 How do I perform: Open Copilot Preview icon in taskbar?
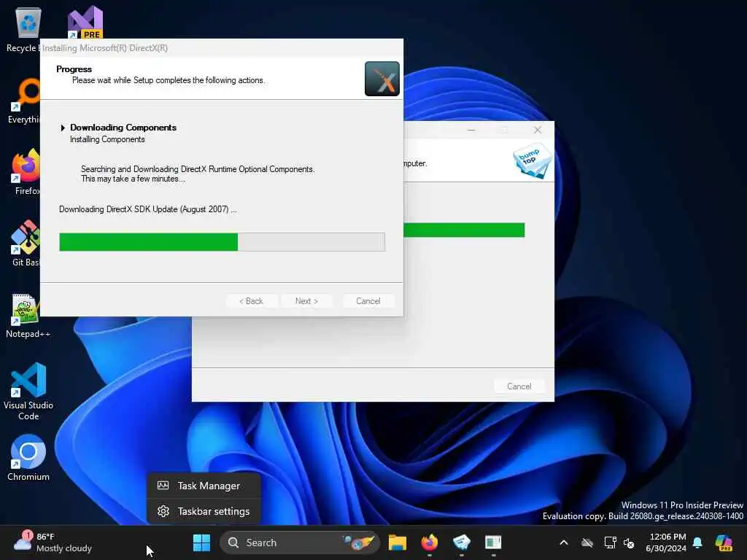724,542
